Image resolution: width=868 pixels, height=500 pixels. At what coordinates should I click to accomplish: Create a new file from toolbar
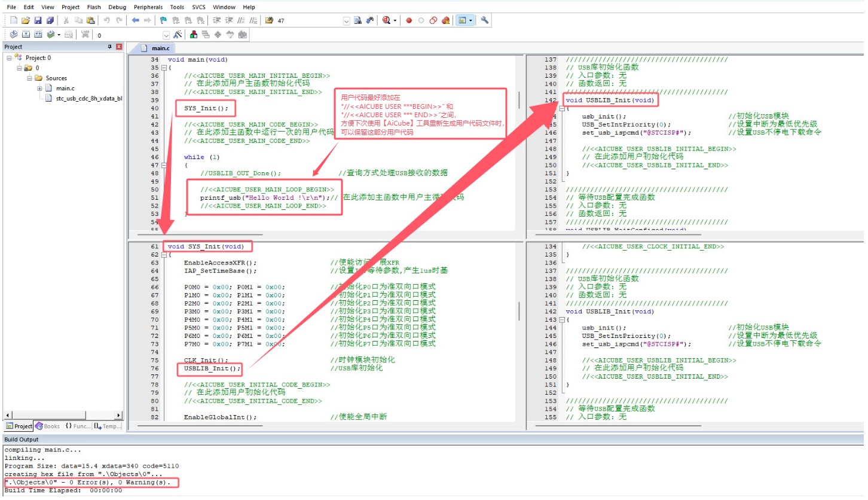[14, 20]
